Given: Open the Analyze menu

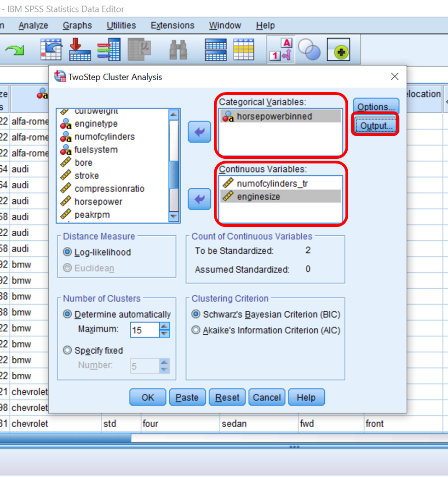Looking at the screenshot, I should (x=33, y=25).
